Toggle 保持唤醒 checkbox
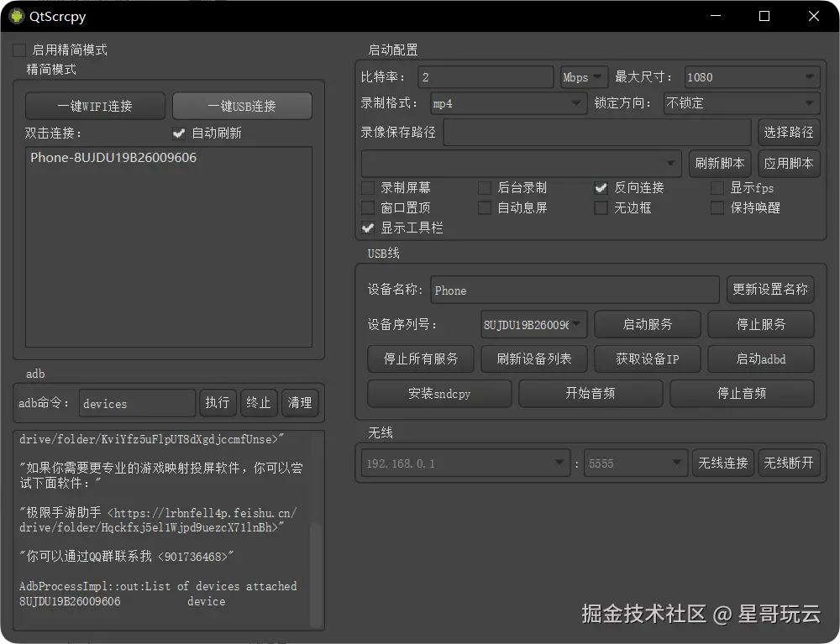 [x=717, y=207]
